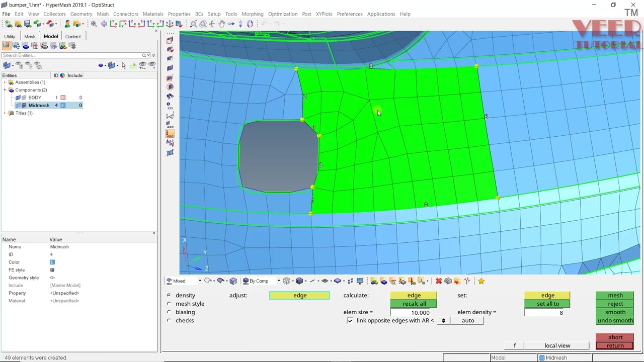
Task: Click the recalc all button
Action: pos(414,304)
